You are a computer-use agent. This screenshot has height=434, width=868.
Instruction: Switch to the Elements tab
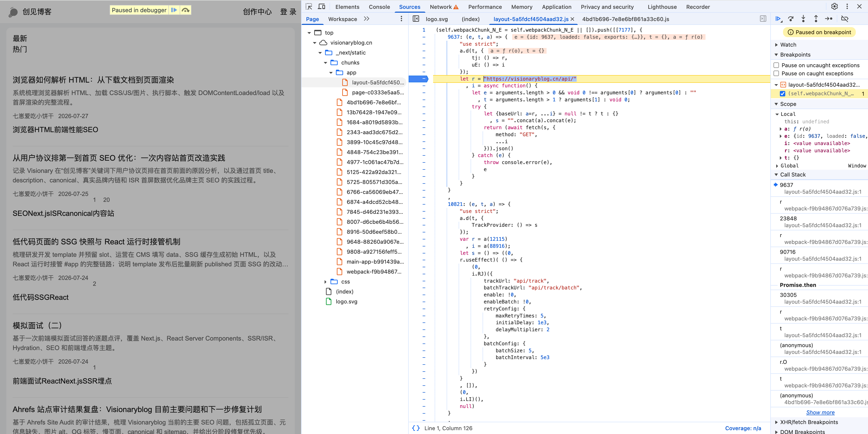(347, 7)
